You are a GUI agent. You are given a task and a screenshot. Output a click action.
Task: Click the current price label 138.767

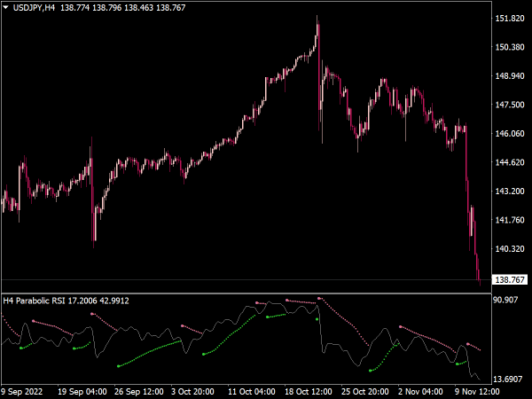510,280
